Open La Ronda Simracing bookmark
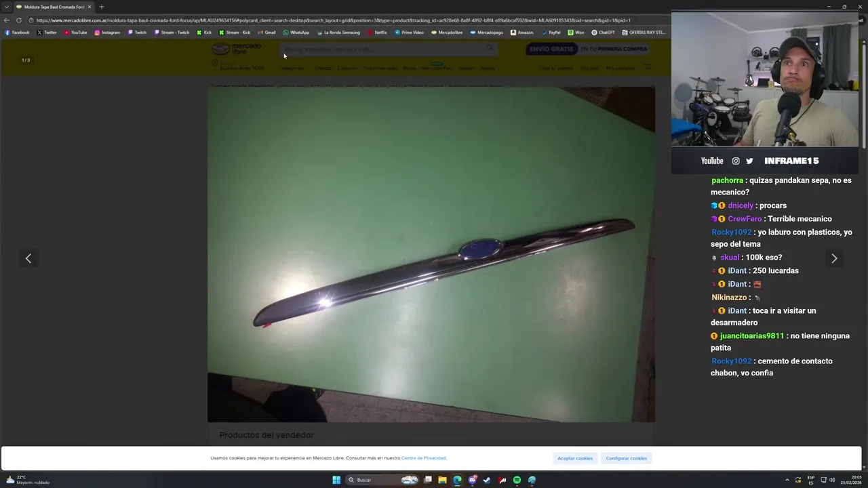Screen dimensions: 868x488 pos(338,33)
